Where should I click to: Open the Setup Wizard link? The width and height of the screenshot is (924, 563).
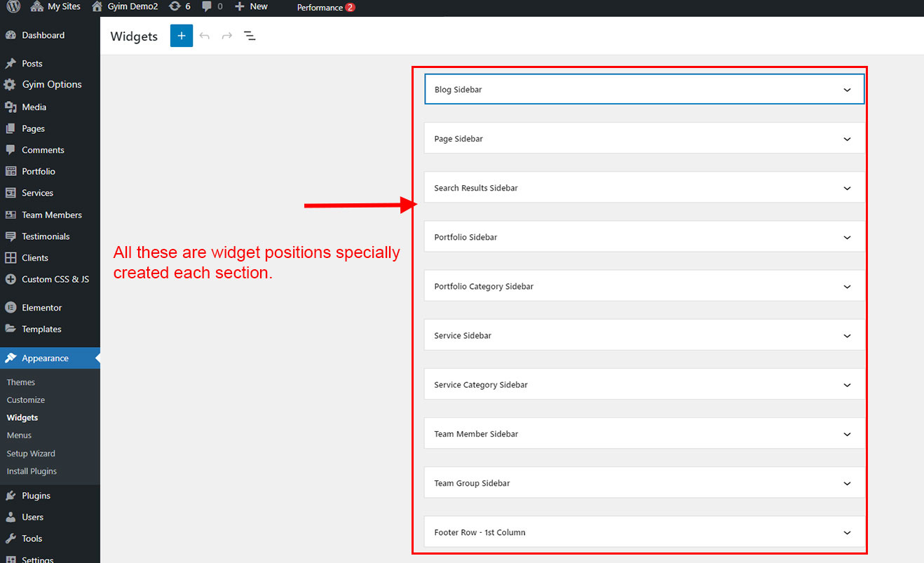point(31,454)
